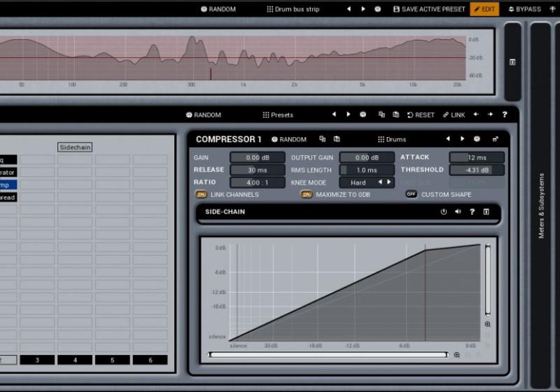Click the Compressor 1 paste settings icon

[337, 139]
